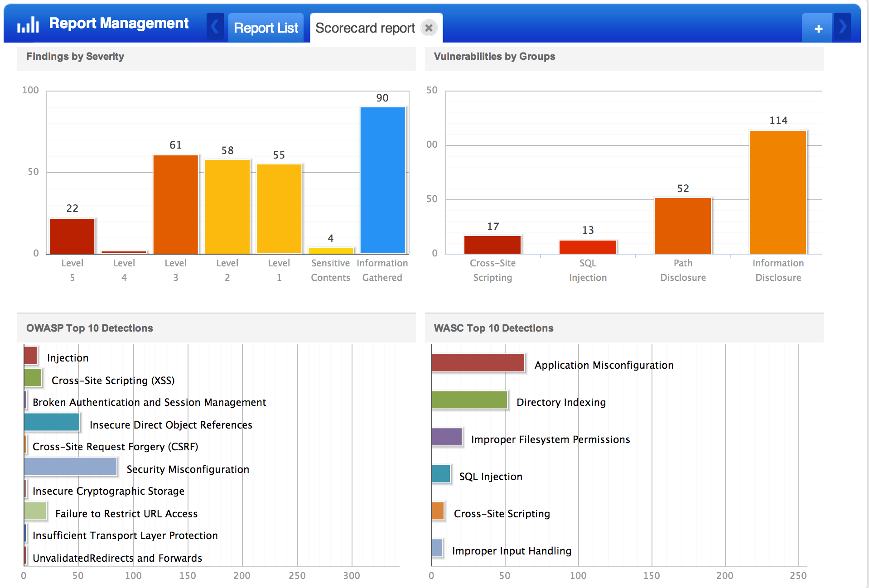This screenshot has width=869, height=588.
Task: Click the Insecure Direct Object References bar
Action: point(52,422)
